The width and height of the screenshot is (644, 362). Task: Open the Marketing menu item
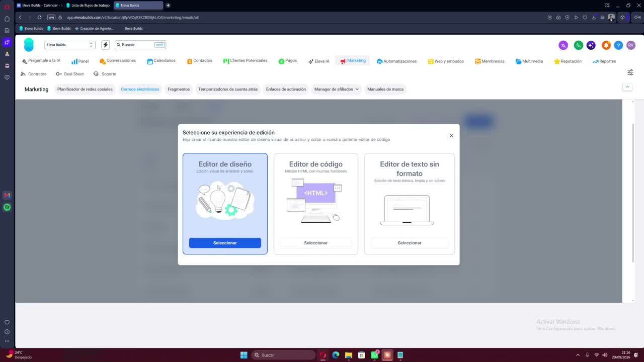pyautogui.click(x=353, y=60)
